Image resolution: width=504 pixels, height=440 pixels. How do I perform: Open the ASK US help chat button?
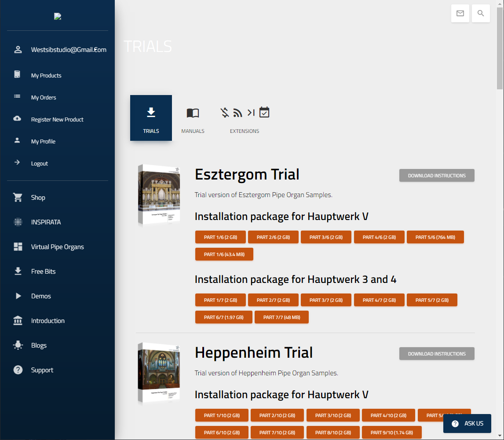(467, 423)
